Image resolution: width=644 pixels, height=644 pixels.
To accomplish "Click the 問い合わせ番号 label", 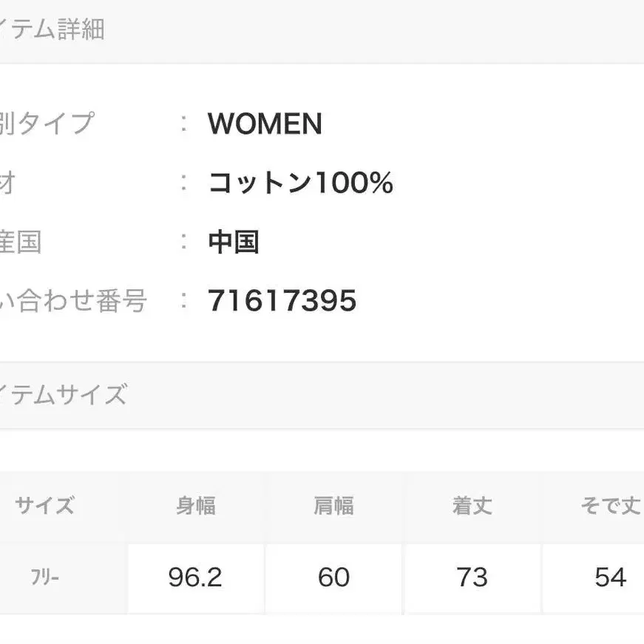I will click(x=72, y=301).
